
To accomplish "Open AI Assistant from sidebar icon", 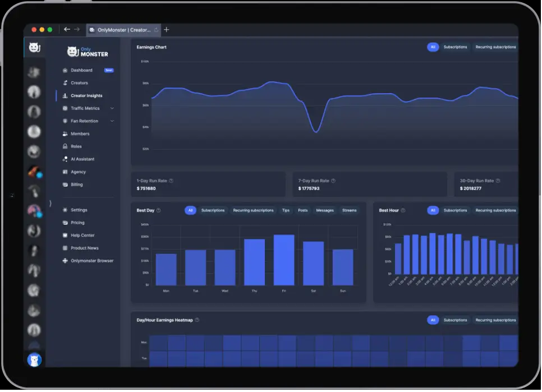I will coord(65,159).
